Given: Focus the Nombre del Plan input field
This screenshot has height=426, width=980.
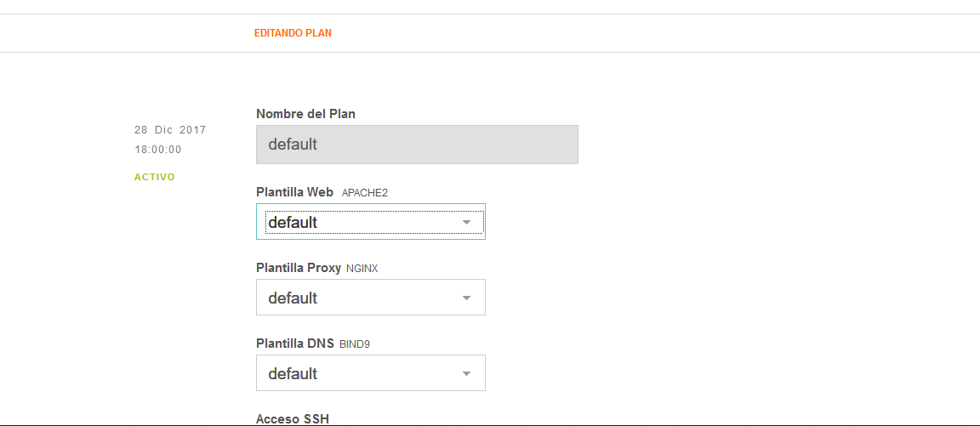Looking at the screenshot, I should pos(417,145).
